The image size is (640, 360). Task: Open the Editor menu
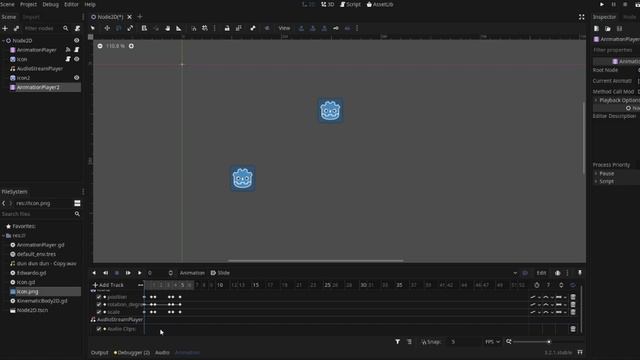point(71,4)
